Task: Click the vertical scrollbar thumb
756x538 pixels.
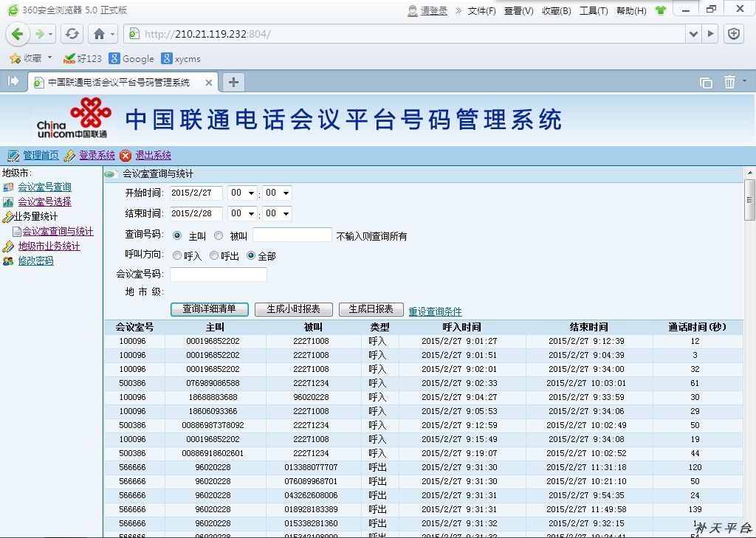Action: (x=749, y=199)
